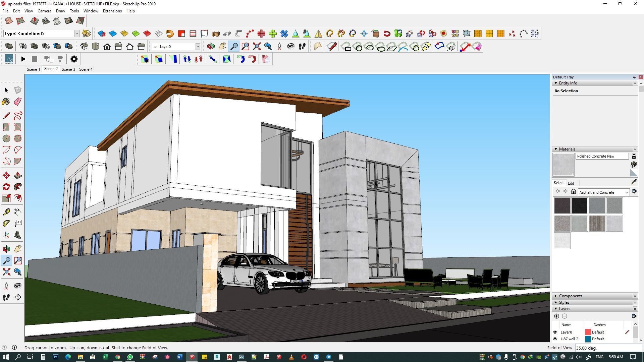Go to material library home
The width and height of the screenshot is (644, 362).
tap(574, 192)
